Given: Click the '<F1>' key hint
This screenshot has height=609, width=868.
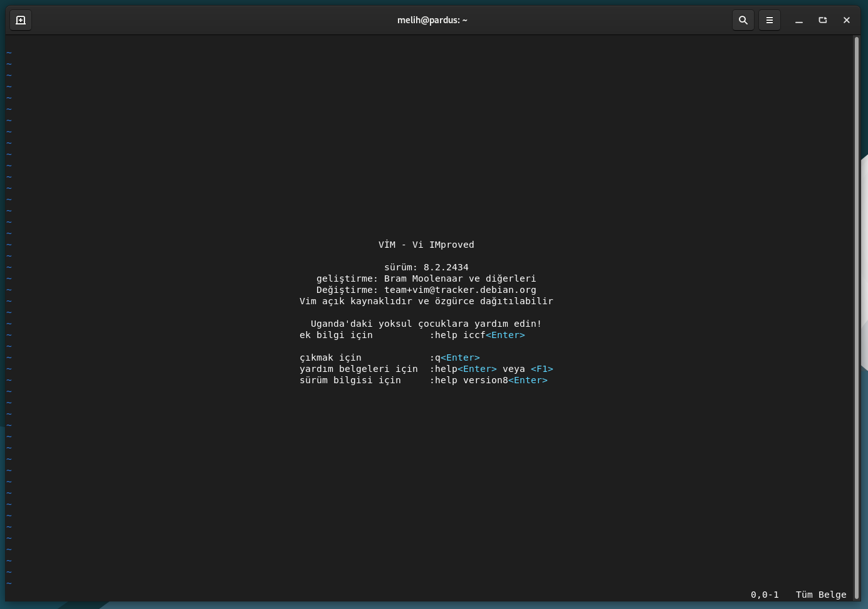Looking at the screenshot, I should [542, 369].
